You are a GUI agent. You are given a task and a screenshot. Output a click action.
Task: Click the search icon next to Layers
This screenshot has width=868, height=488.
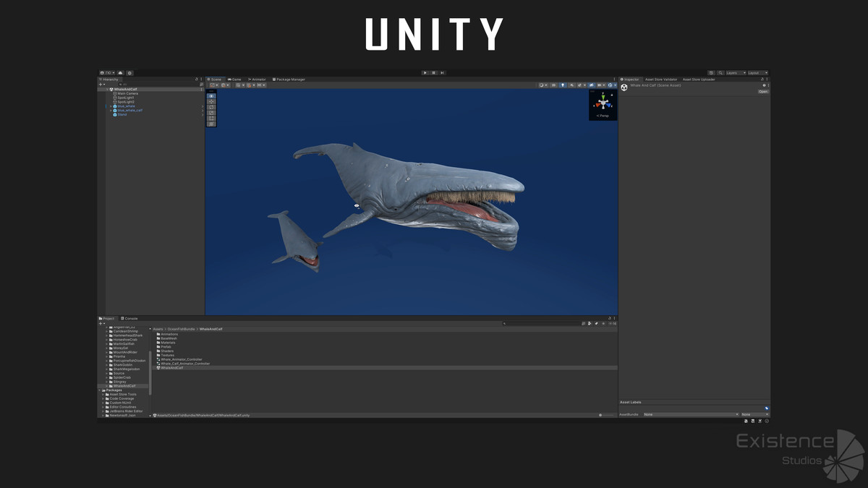click(x=722, y=72)
